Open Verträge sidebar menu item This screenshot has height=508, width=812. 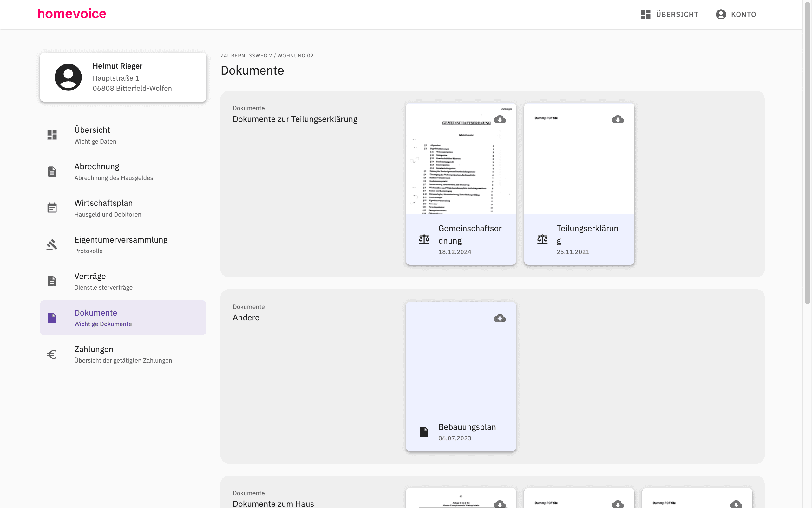tap(123, 281)
